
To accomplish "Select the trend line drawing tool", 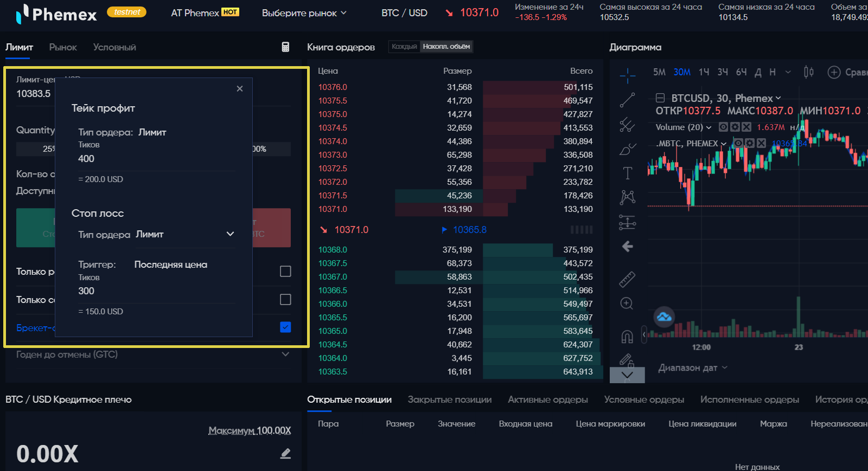I will (x=627, y=100).
